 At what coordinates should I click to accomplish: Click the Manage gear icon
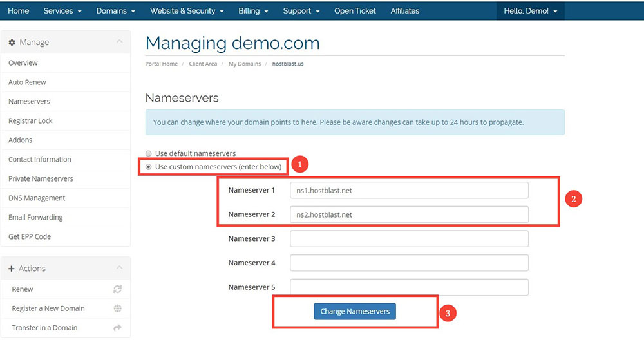pos(12,43)
